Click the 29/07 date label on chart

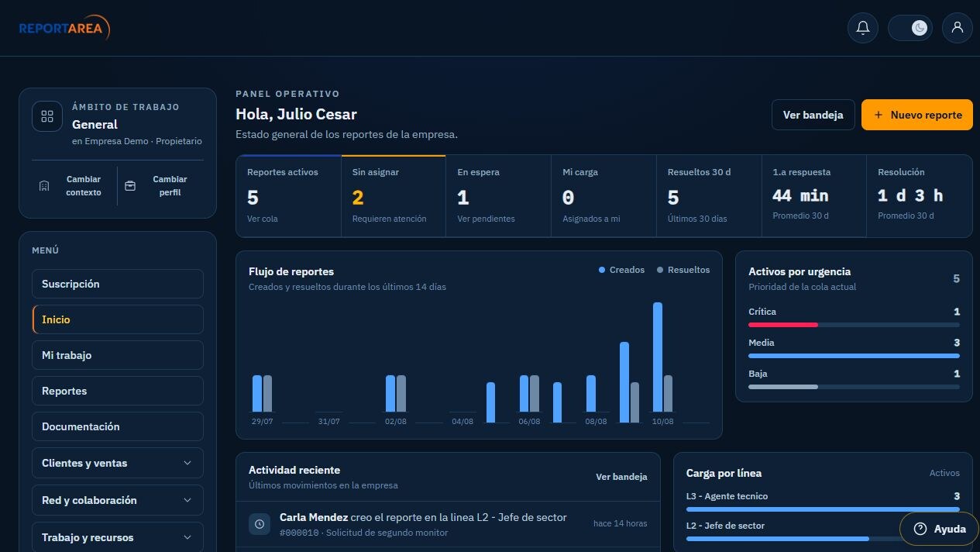[x=262, y=421]
